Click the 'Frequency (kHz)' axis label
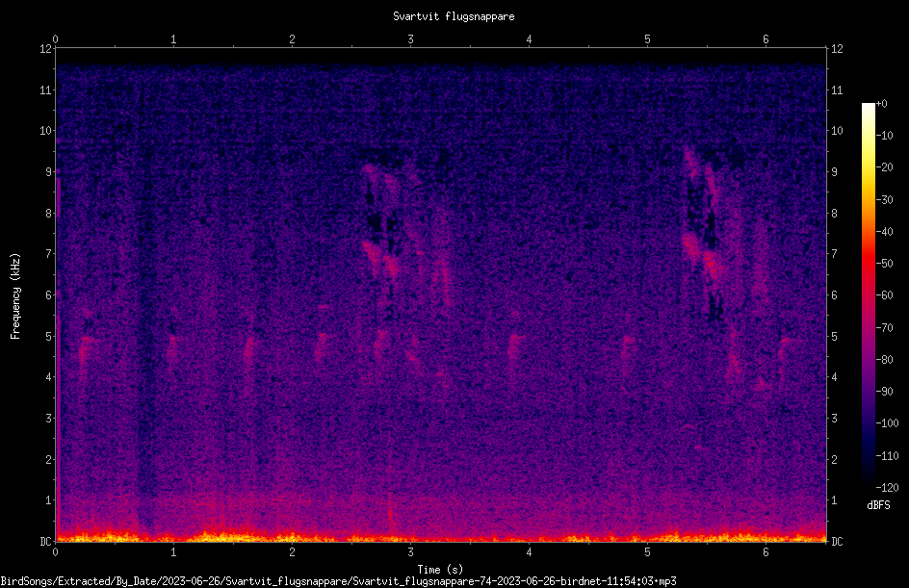This screenshot has height=588, width=909. coord(15,296)
